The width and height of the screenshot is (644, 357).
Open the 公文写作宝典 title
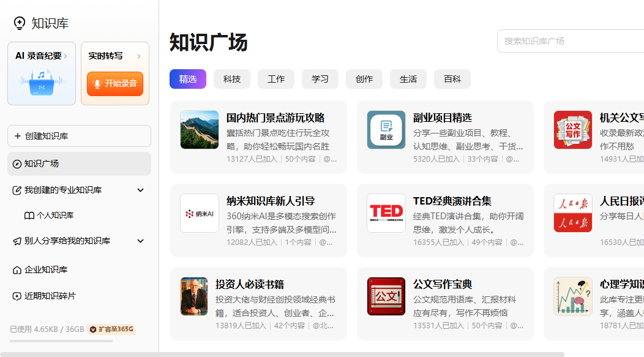click(443, 284)
